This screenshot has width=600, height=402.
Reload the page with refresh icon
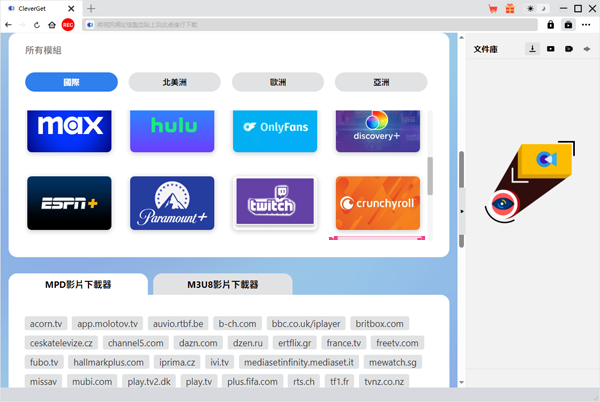37,25
